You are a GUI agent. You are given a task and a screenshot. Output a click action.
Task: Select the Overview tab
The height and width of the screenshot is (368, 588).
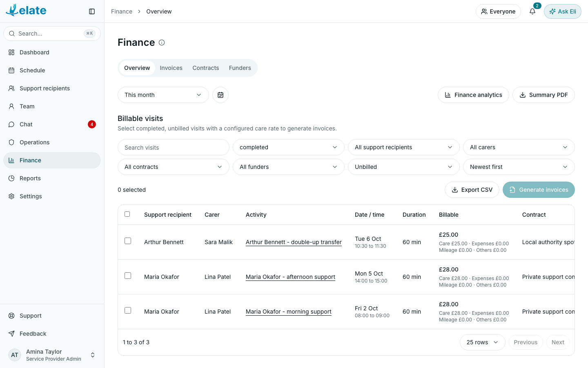click(x=137, y=68)
